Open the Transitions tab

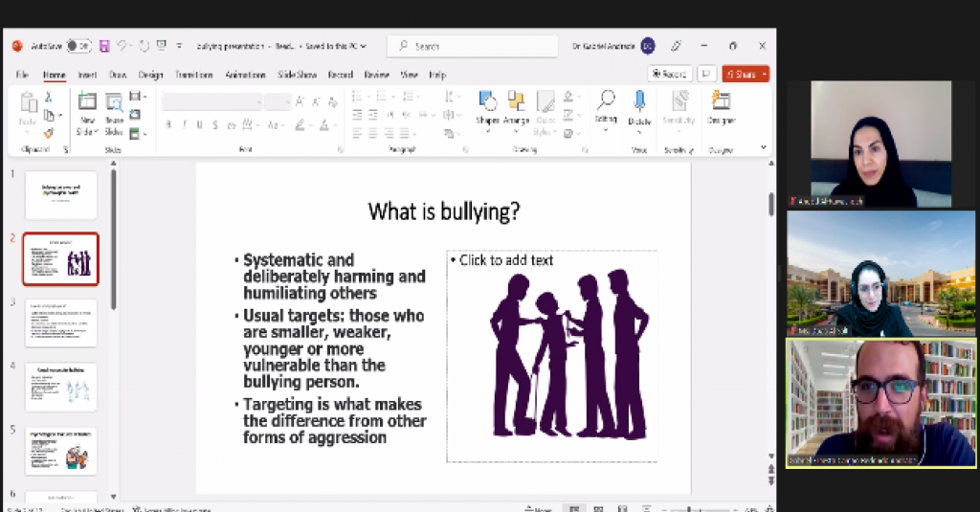click(193, 75)
